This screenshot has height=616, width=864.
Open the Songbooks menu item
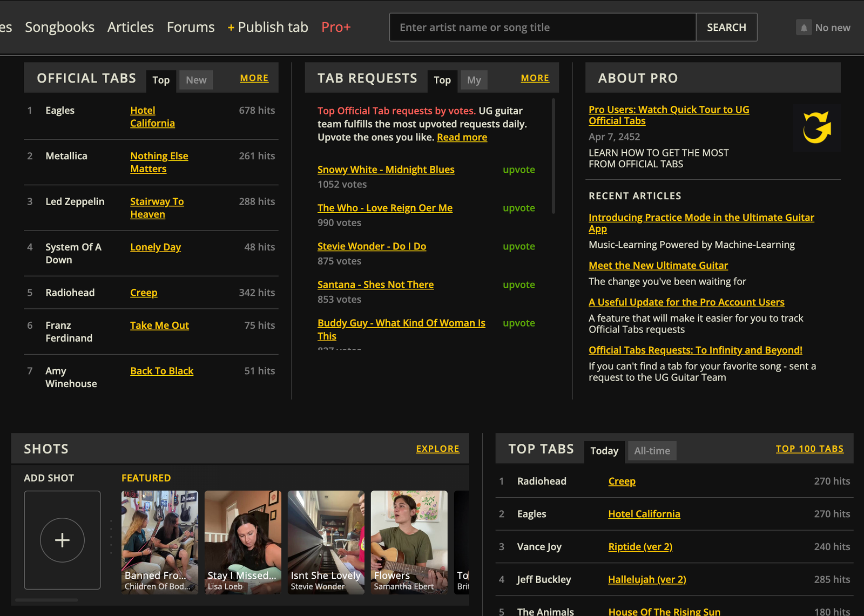pos(59,27)
